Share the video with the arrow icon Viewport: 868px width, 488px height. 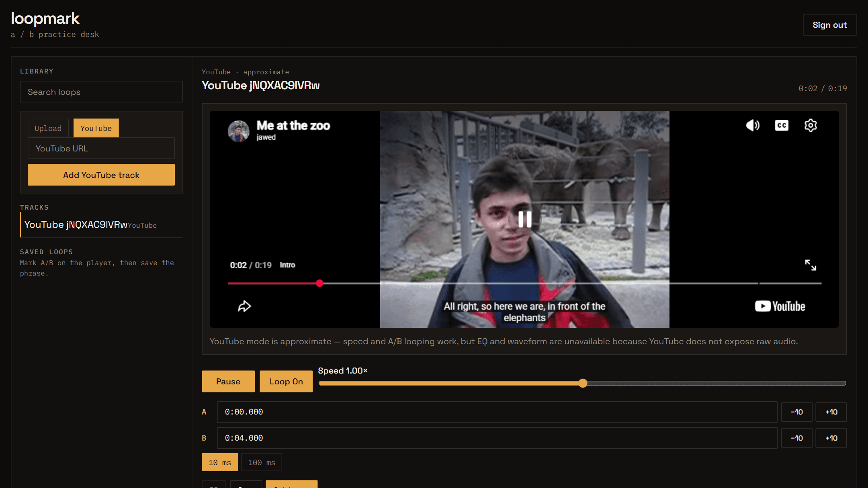(244, 306)
